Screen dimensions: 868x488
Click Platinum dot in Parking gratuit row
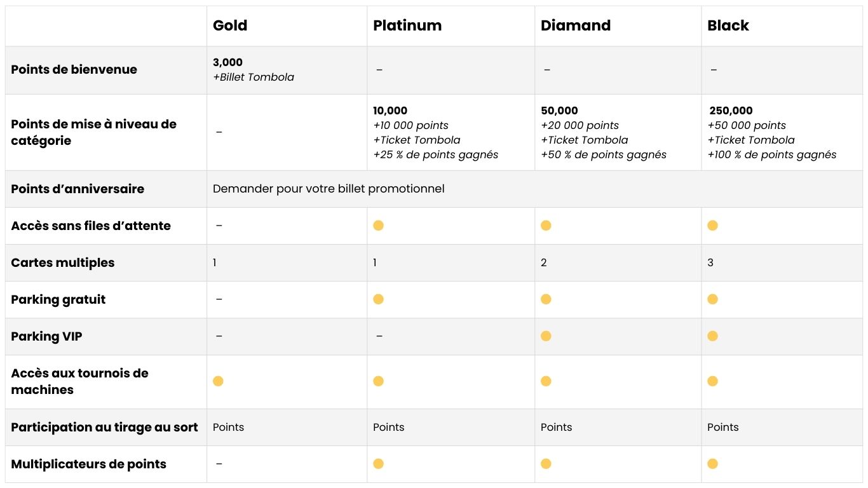(378, 299)
